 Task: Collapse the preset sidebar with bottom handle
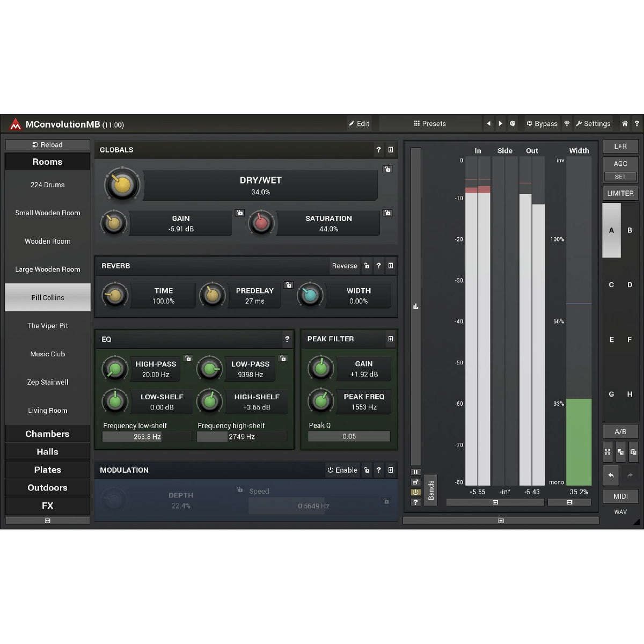[48, 521]
